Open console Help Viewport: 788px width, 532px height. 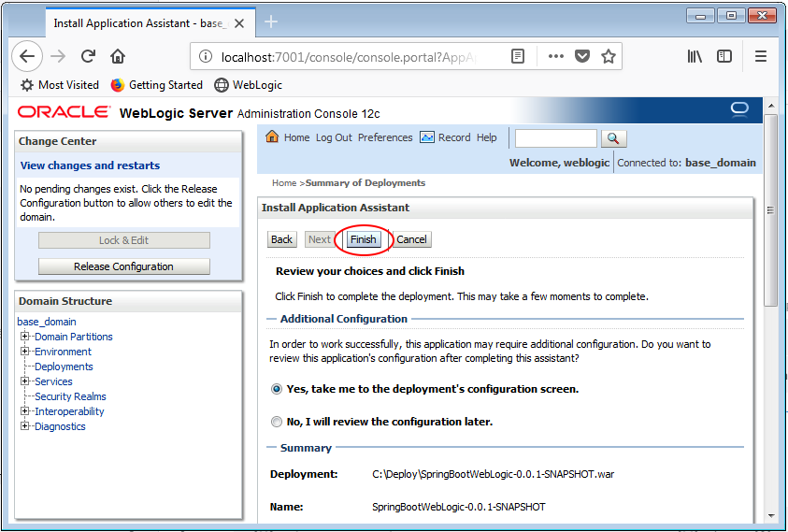point(486,137)
